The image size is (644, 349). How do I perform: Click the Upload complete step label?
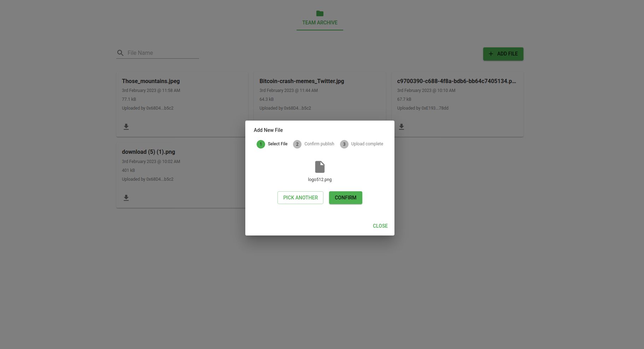367,144
